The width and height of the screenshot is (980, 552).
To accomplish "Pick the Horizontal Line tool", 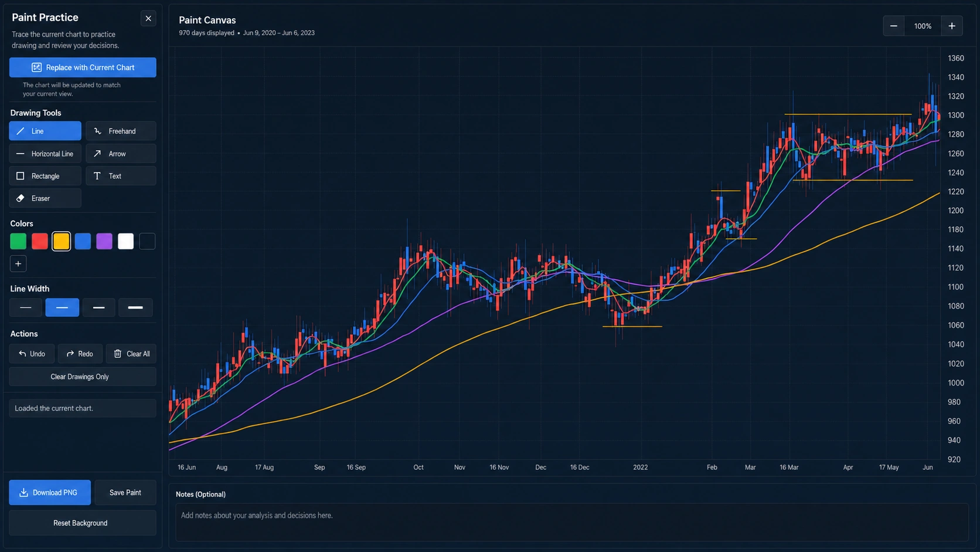I will [x=45, y=154].
